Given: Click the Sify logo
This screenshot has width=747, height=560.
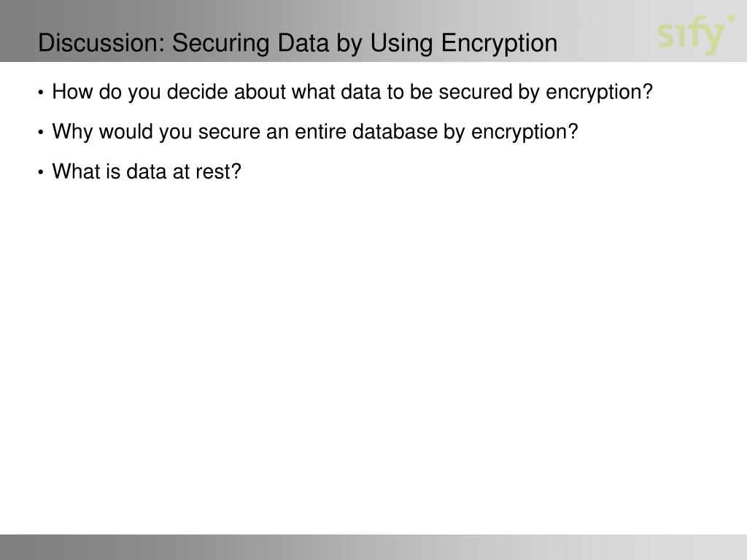Looking at the screenshot, I should coord(692,36).
